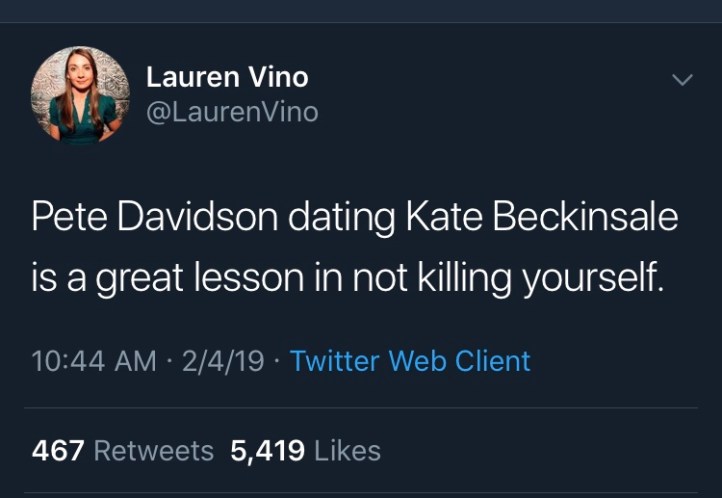Viewport: 722px width, 498px height.
Task: Click the 5,419 like count number
Action: pos(267,451)
